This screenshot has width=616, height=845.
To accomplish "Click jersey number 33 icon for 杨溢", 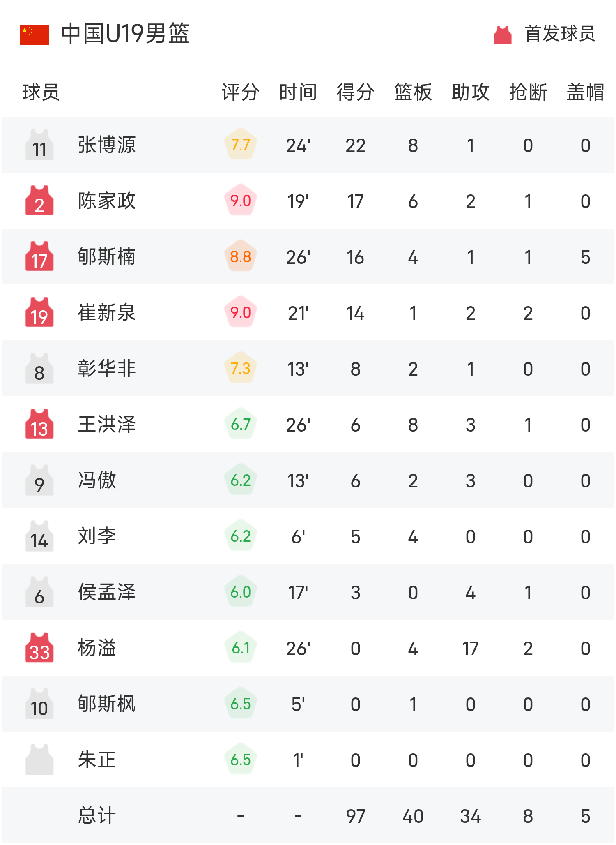I will click(39, 649).
